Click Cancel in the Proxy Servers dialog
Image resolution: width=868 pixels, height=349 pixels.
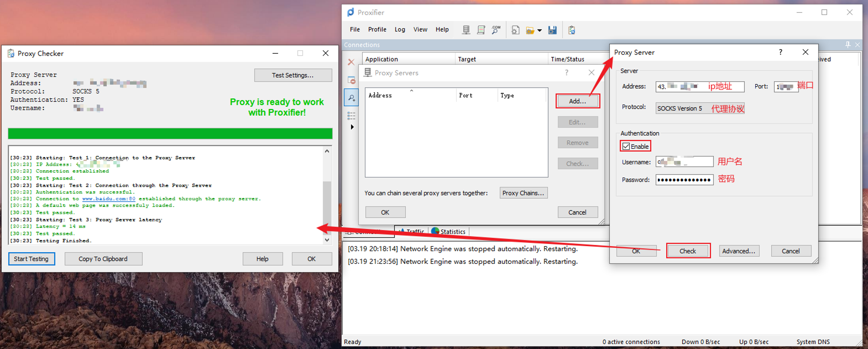[x=577, y=212]
